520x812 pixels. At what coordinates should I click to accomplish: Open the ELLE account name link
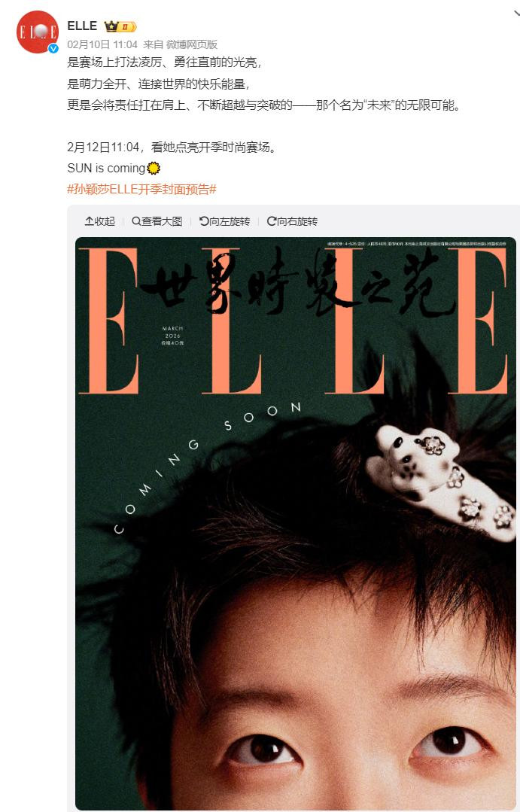[x=82, y=26]
